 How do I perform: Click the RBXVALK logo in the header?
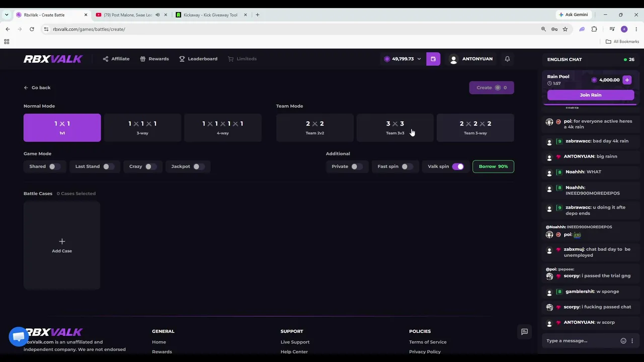coord(53,59)
